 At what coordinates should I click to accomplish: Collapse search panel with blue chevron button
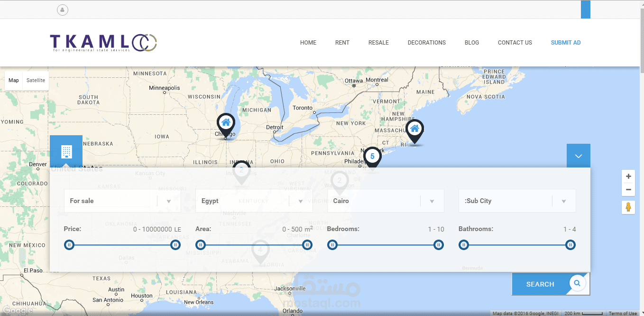click(x=579, y=156)
